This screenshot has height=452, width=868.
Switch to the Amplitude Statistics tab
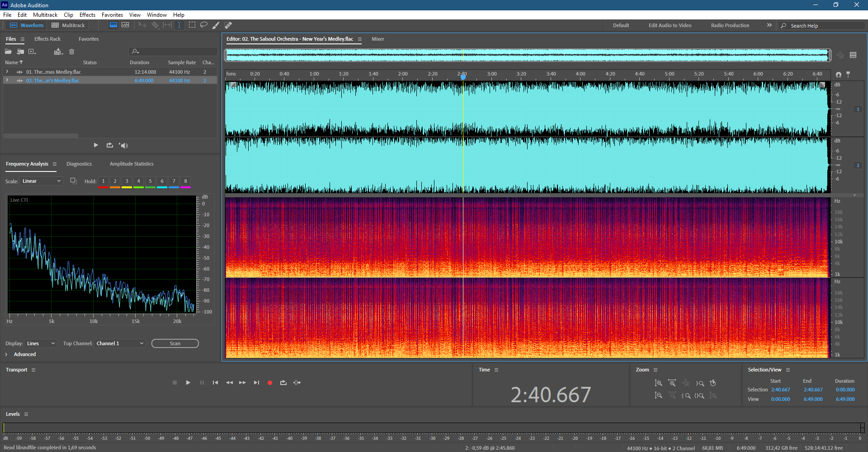(x=132, y=164)
